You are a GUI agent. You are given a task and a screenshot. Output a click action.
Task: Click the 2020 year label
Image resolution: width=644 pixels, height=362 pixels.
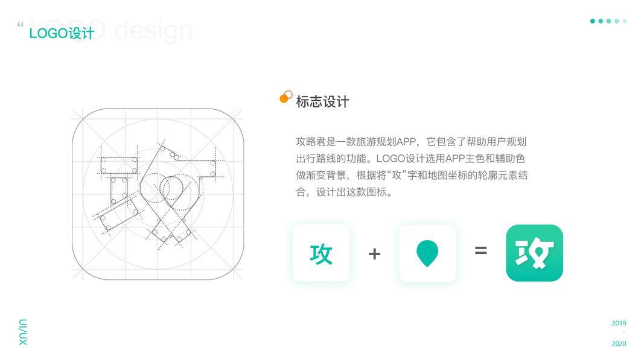619,343
